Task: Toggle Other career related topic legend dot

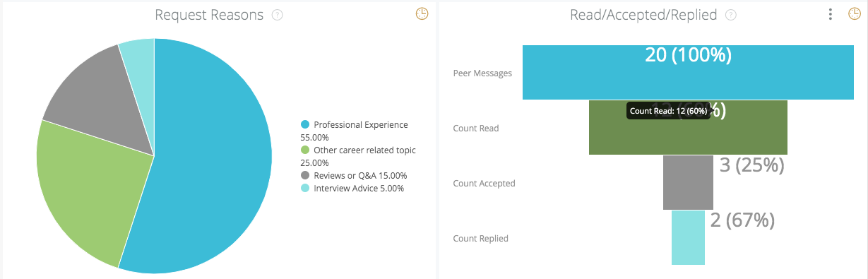Action: [305, 150]
